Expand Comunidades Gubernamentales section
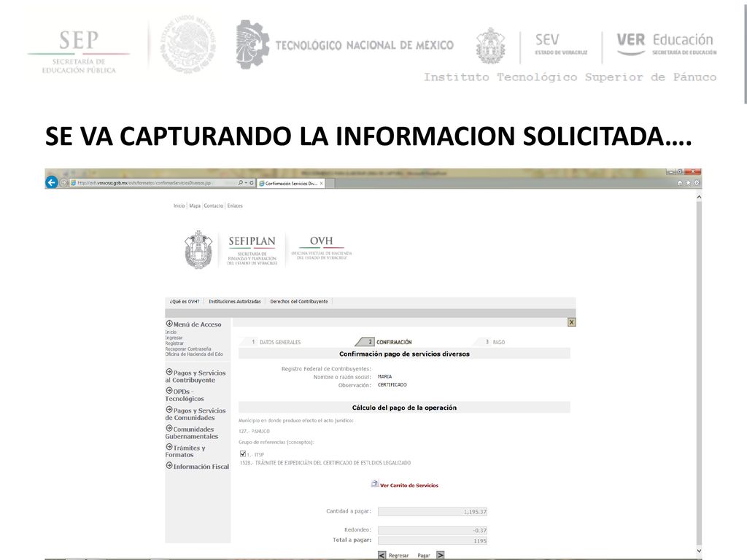The width and height of the screenshot is (747, 560). [x=192, y=432]
